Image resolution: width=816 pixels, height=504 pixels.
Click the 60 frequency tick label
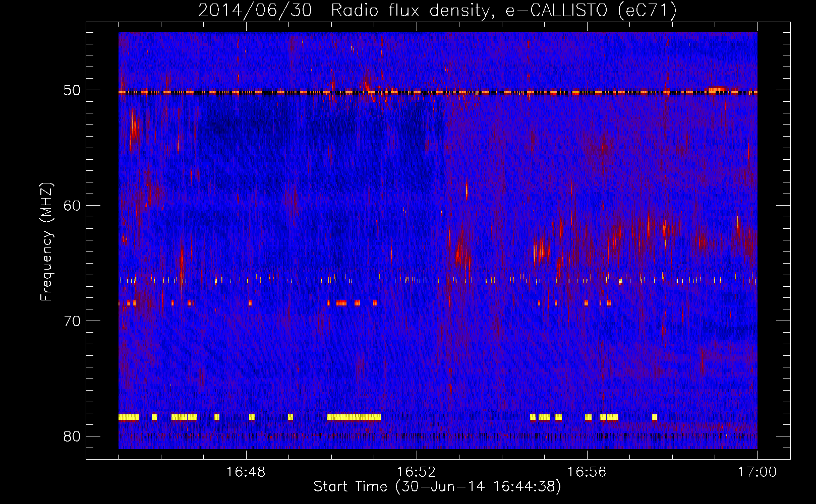tap(72, 206)
